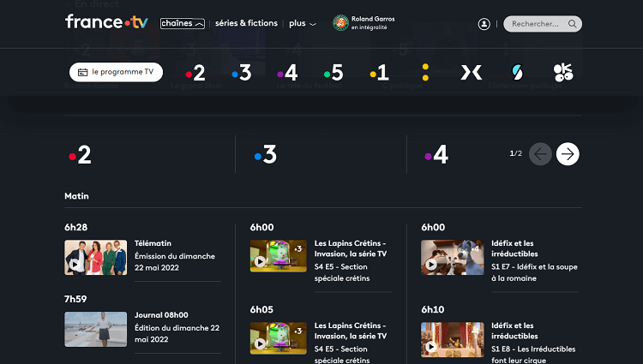Click the 7h59 time label
The image size is (643, 364).
pyautogui.click(x=75, y=299)
